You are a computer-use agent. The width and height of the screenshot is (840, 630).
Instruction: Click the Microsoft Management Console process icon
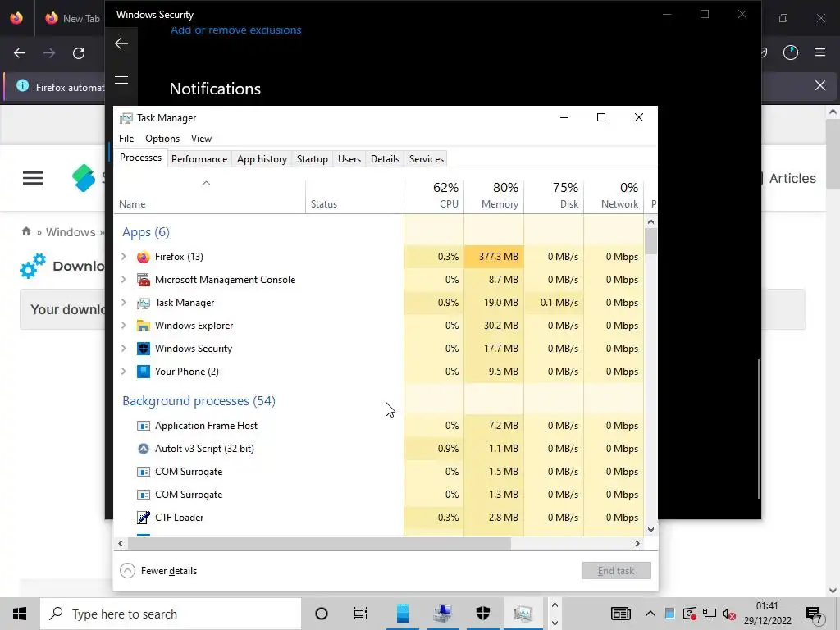[x=143, y=280]
